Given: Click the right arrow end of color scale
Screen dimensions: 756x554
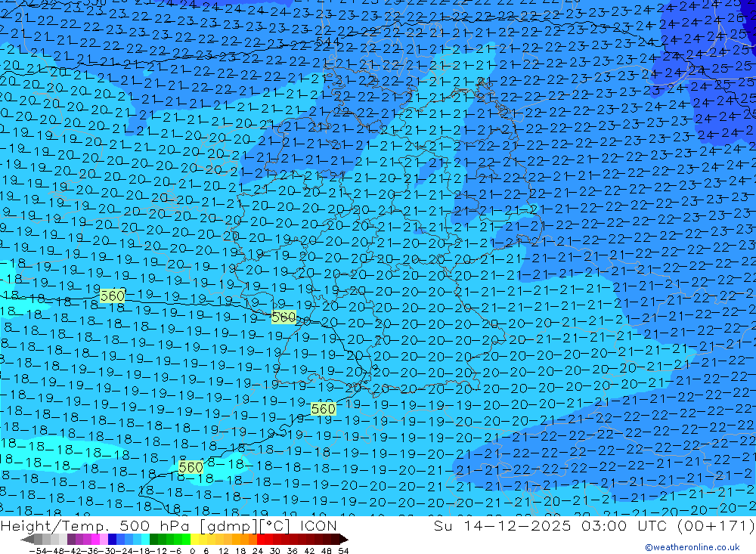Looking at the screenshot, I should 344,539.
